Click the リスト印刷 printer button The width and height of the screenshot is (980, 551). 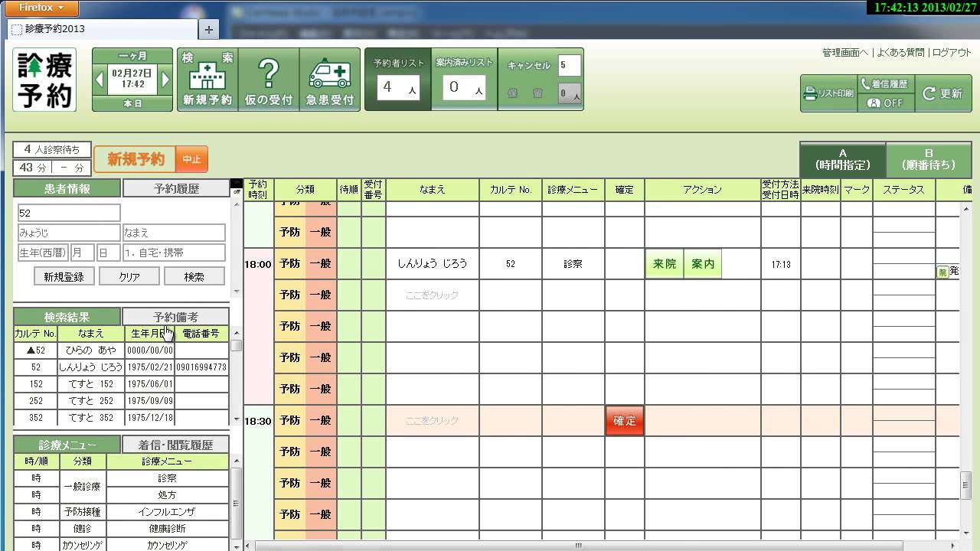pyautogui.click(x=828, y=93)
